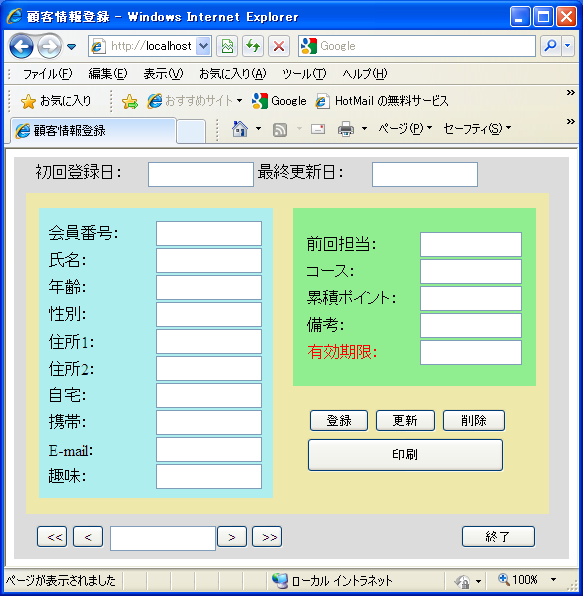Click the 登録 button

[x=339, y=421]
